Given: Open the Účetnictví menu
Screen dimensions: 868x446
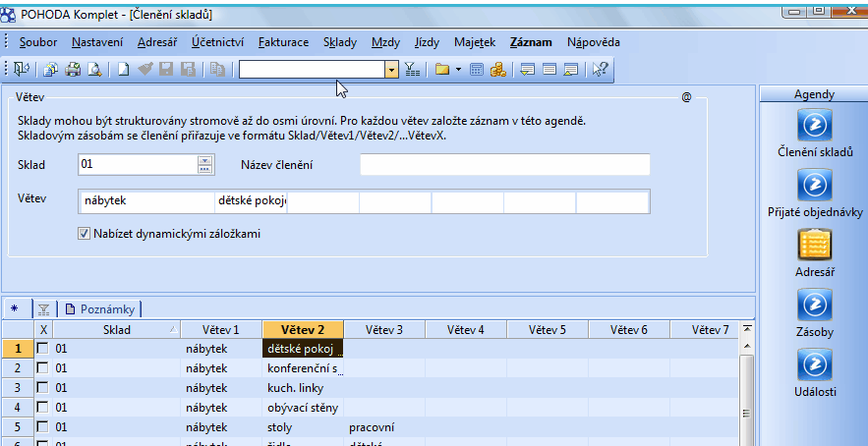Looking at the screenshot, I should point(217,42).
